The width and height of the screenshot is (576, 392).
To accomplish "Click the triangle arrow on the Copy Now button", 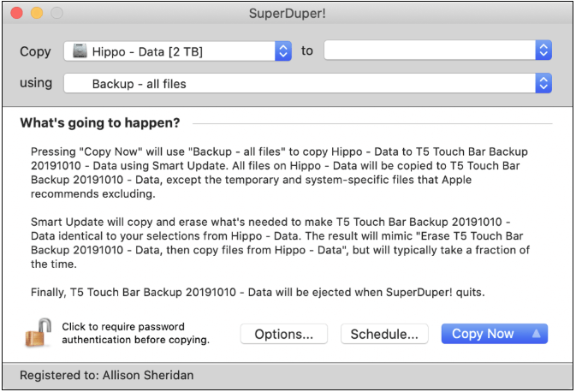I will (x=534, y=334).
